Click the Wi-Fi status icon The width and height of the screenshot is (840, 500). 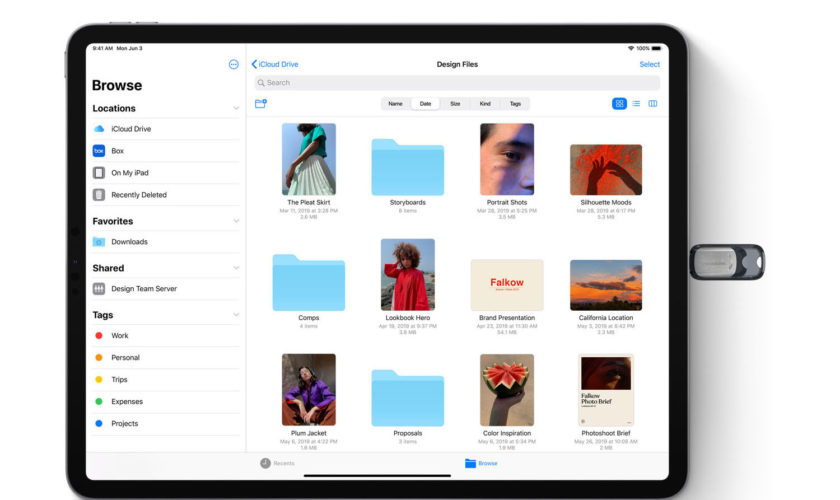click(x=631, y=49)
